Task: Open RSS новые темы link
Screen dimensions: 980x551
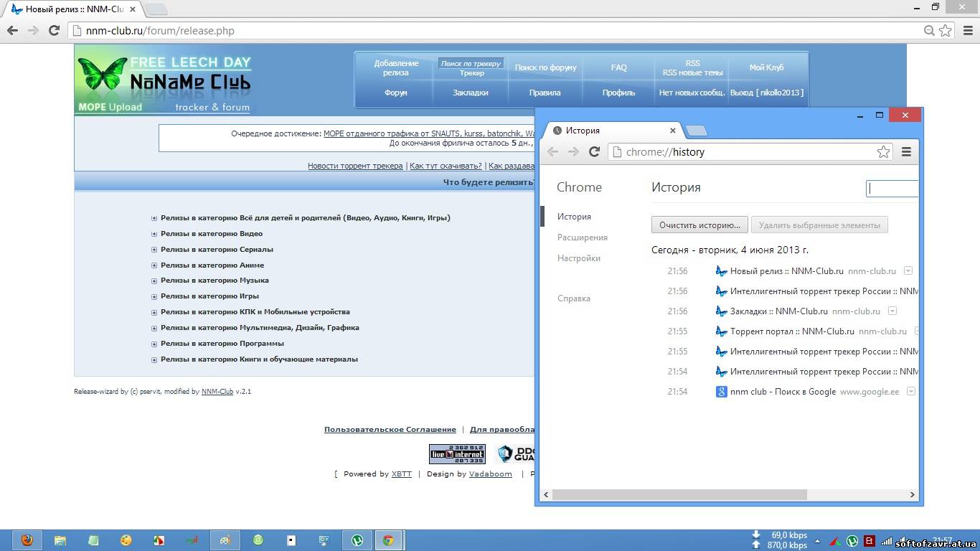Action: pos(692,72)
